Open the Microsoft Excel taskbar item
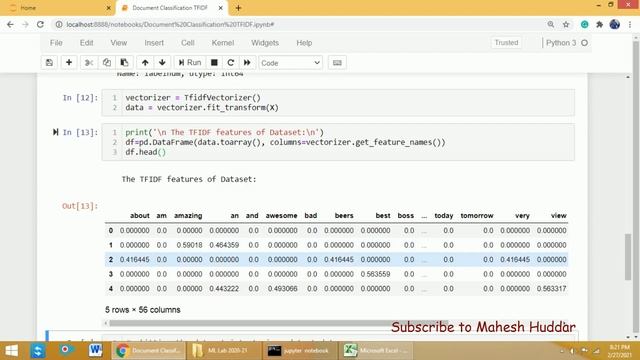This screenshot has height=360, width=640. (x=376, y=351)
